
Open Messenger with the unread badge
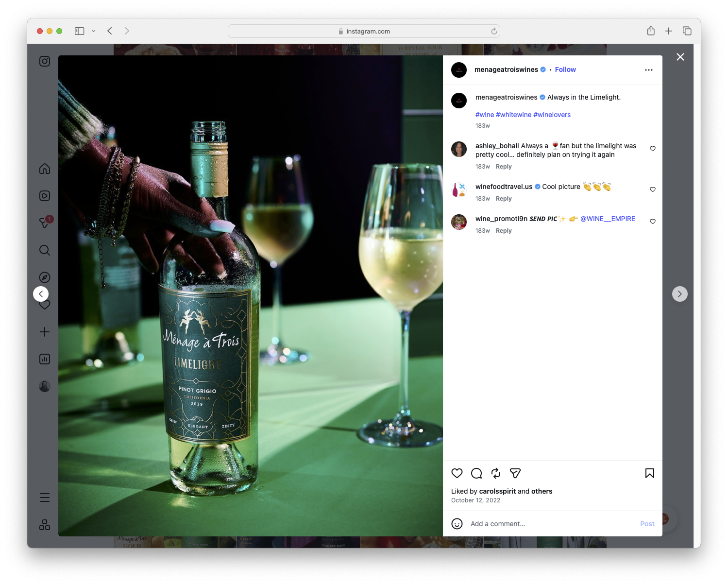point(44,223)
